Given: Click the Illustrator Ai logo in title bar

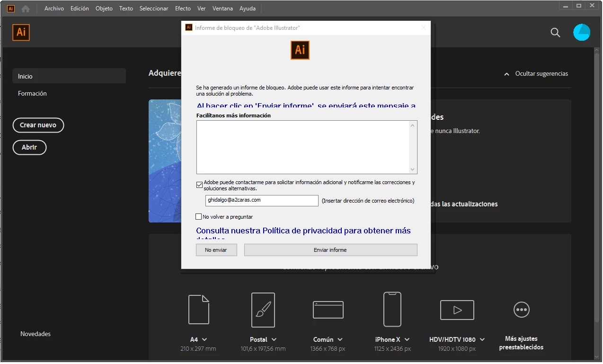Looking at the screenshot, I should [10, 9].
